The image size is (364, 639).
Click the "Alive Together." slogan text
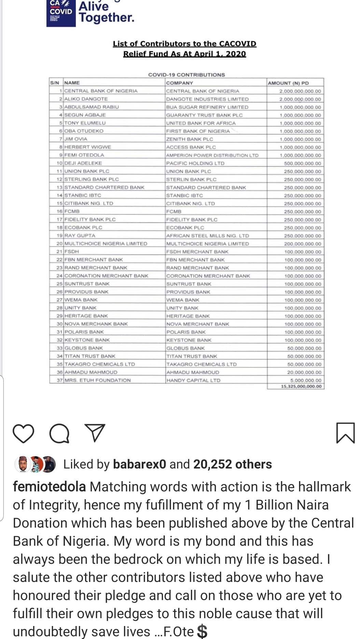tap(106, 12)
